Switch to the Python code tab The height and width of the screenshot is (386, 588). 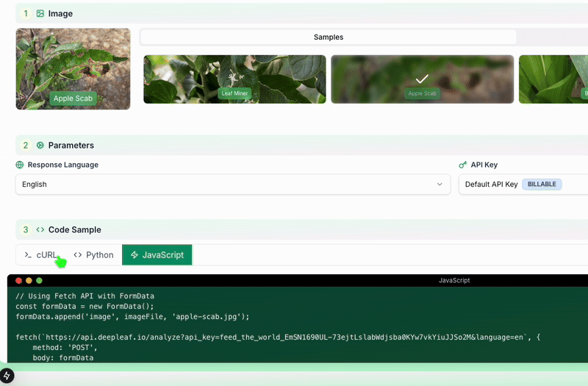94,255
